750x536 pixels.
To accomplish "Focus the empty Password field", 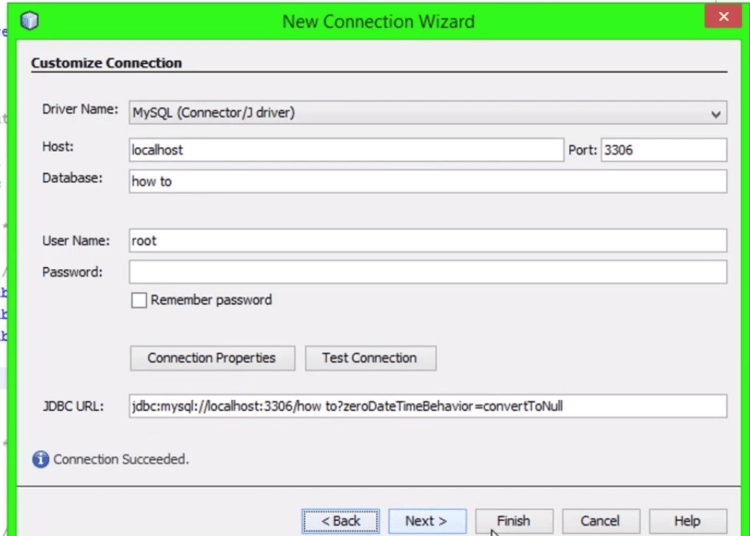I will (x=427, y=272).
